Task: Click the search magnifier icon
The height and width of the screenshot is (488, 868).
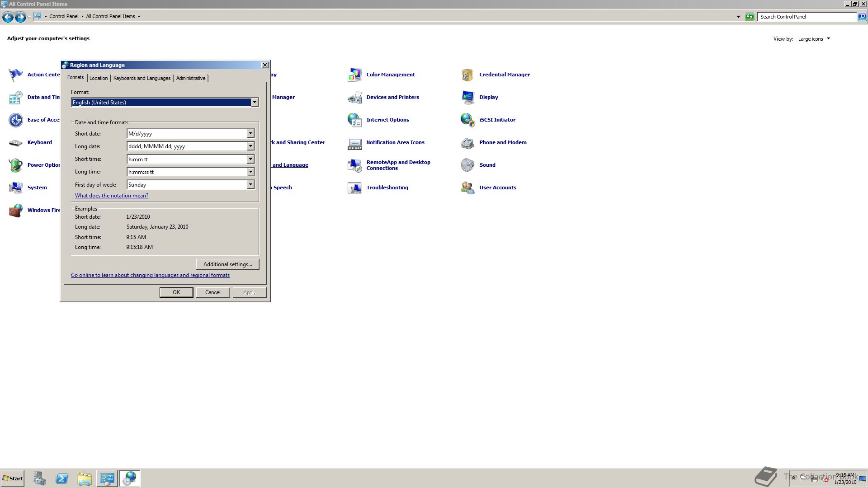Action: click(x=862, y=17)
